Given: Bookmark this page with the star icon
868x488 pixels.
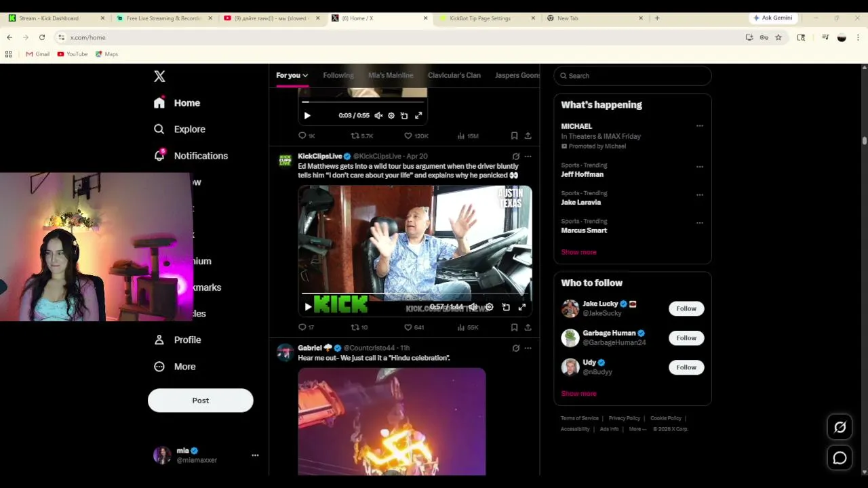Looking at the screenshot, I should pos(778,37).
